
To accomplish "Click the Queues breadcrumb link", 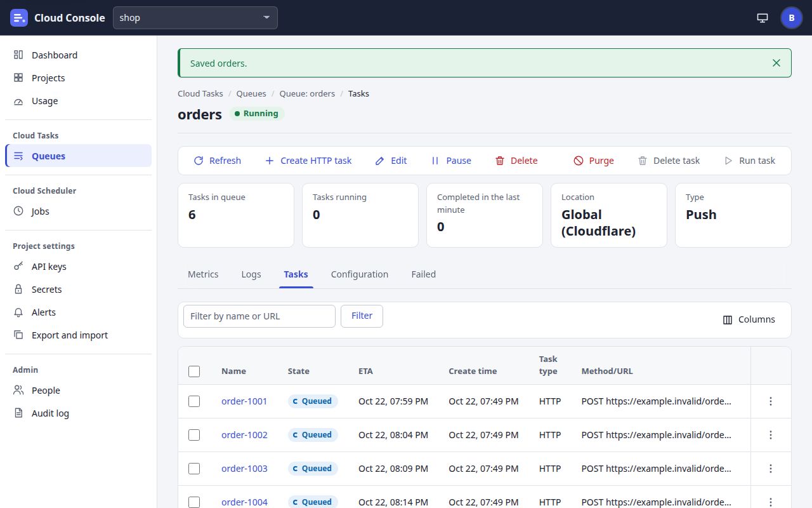I will pos(251,93).
